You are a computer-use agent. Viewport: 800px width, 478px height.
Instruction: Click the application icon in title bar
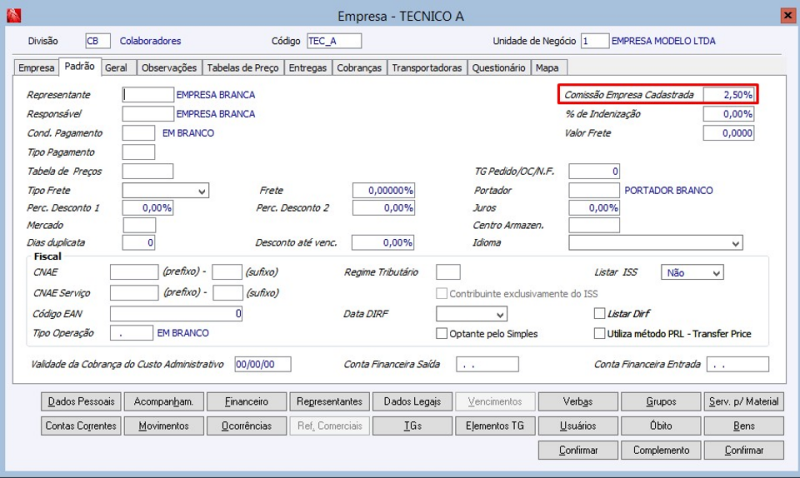click(x=14, y=16)
